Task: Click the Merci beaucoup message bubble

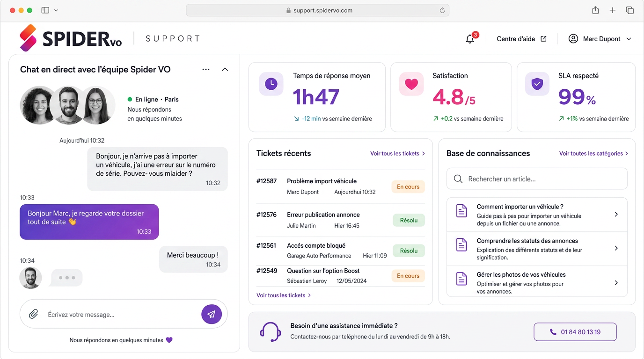Action: (193, 259)
